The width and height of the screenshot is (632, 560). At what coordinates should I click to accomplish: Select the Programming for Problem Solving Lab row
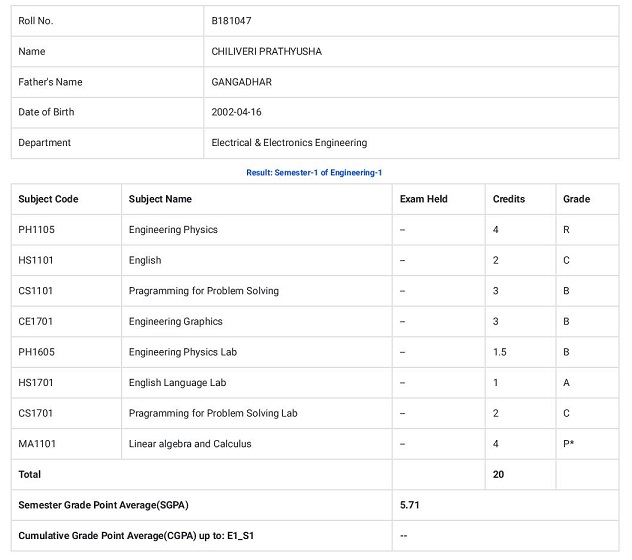[x=213, y=413]
